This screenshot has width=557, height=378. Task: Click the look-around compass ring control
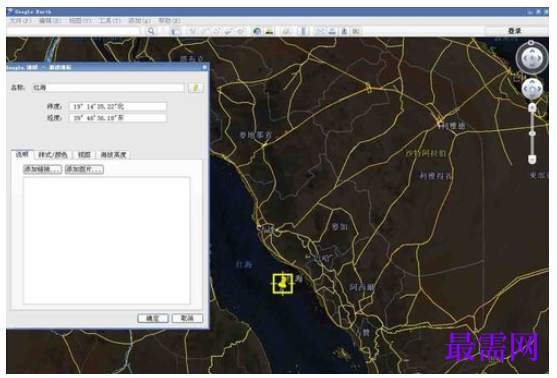531,58
